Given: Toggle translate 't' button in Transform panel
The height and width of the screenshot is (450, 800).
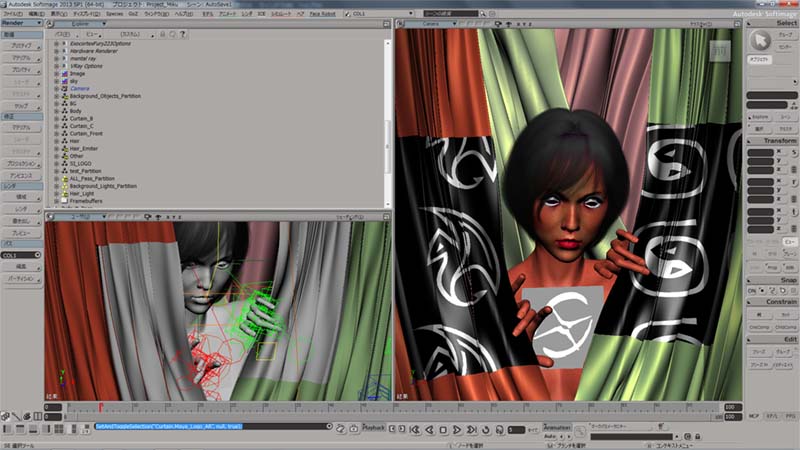Looking at the screenshot, I should 794,211.
